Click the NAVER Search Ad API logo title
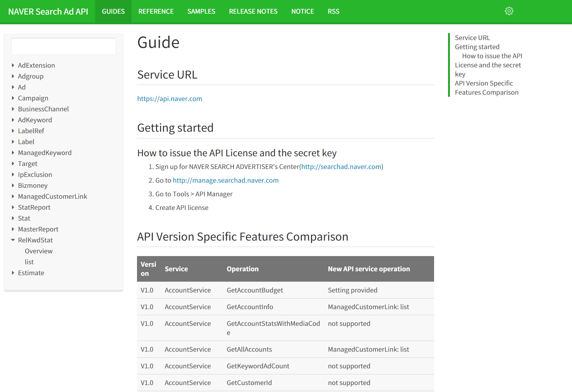Viewport: 572px width, 392px height. (48, 12)
